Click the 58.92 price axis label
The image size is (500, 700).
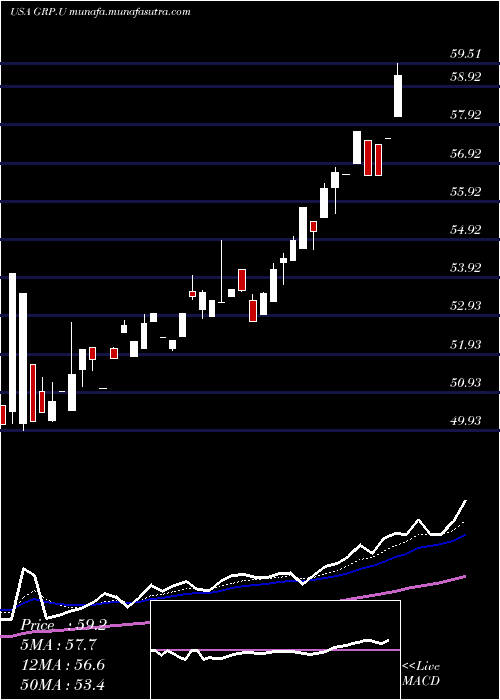(x=466, y=77)
